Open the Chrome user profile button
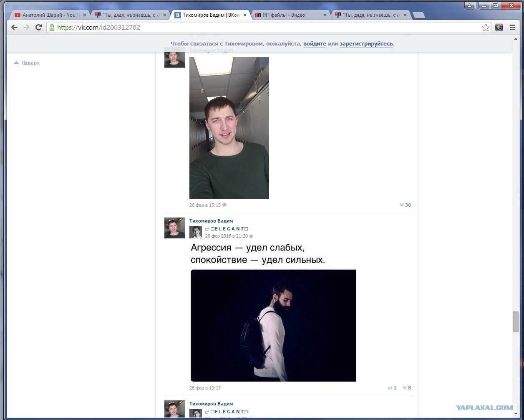The height and width of the screenshot is (420, 524). (x=470, y=5)
